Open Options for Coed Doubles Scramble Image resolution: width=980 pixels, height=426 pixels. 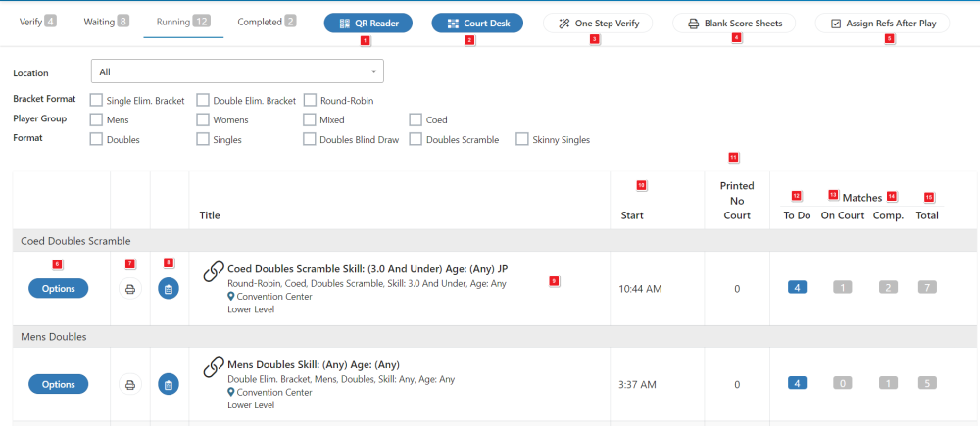[58, 289]
